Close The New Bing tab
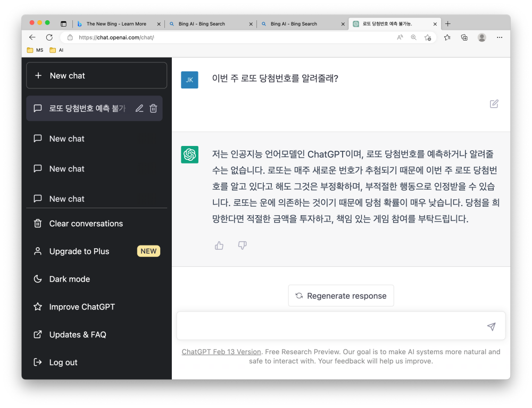 (x=159, y=24)
